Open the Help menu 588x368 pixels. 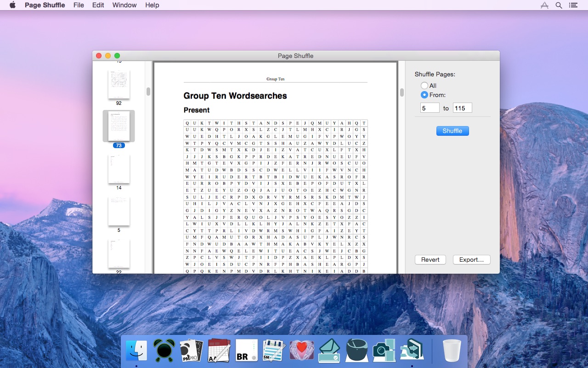pos(152,5)
